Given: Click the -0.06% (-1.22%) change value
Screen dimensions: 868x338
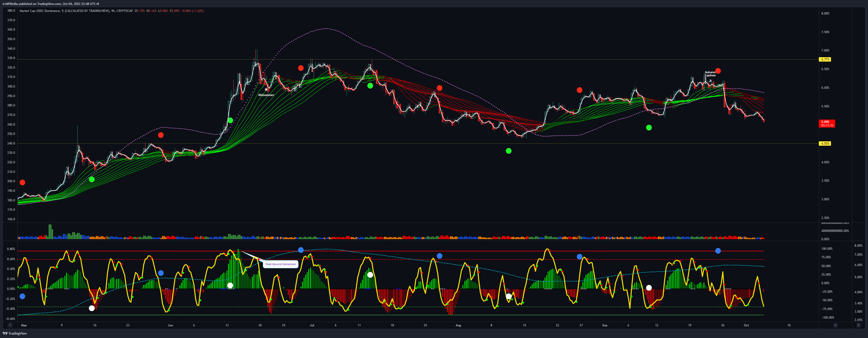Looking at the screenshot, I should pos(192,11).
